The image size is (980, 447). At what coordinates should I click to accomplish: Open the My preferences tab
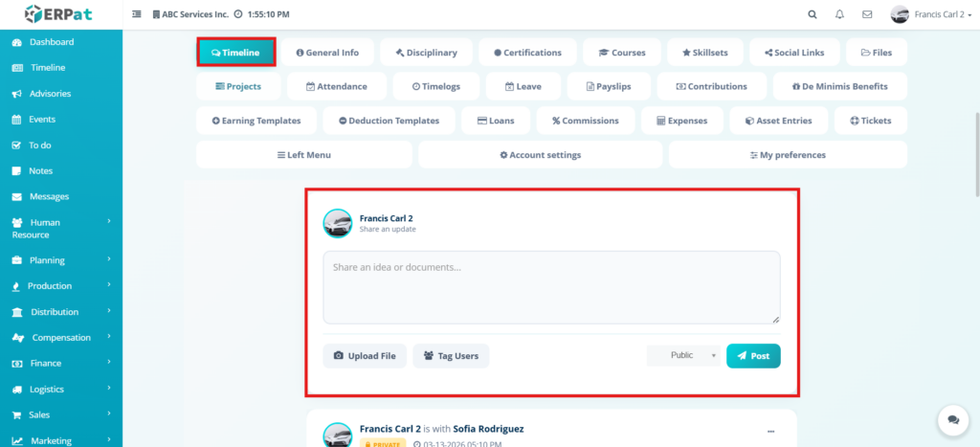(789, 154)
